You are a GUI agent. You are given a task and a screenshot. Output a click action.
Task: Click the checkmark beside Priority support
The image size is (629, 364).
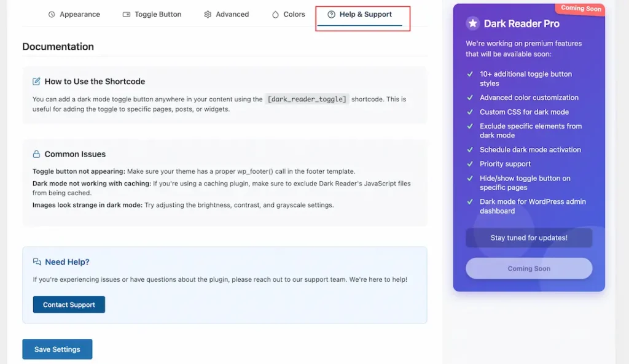470,164
